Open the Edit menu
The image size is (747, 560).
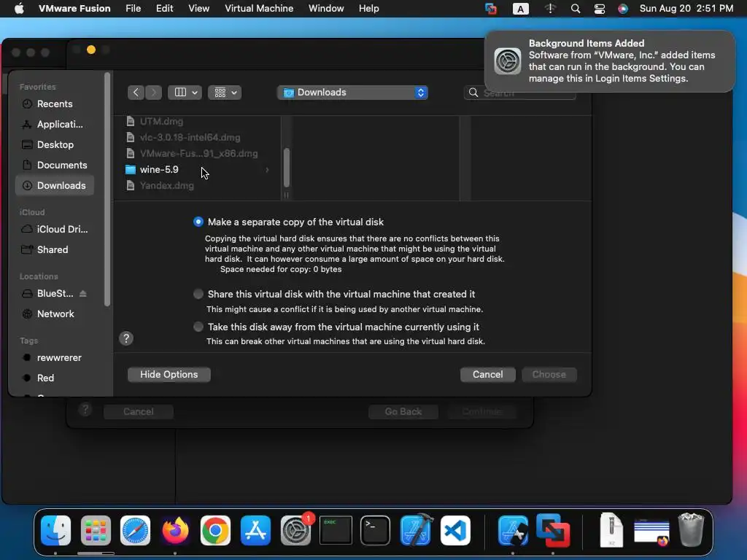click(x=164, y=9)
